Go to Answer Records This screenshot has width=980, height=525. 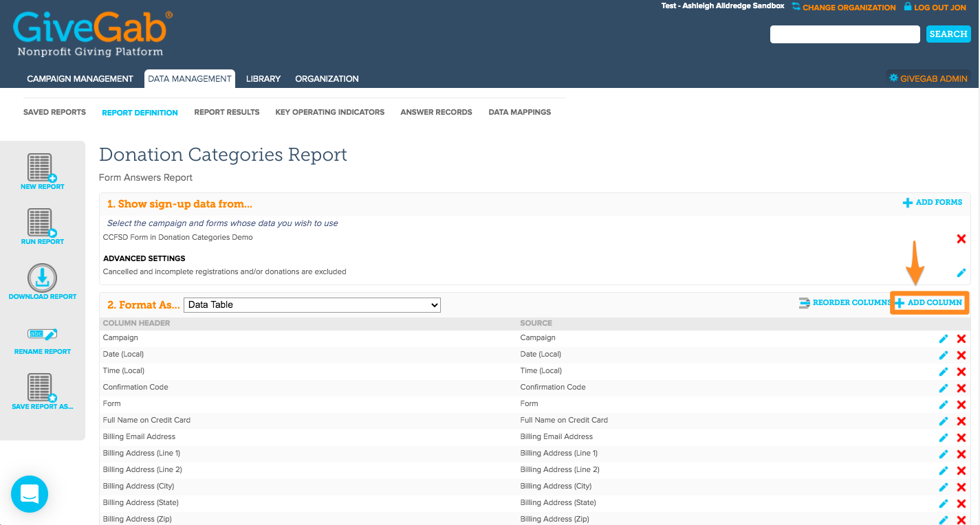point(436,112)
